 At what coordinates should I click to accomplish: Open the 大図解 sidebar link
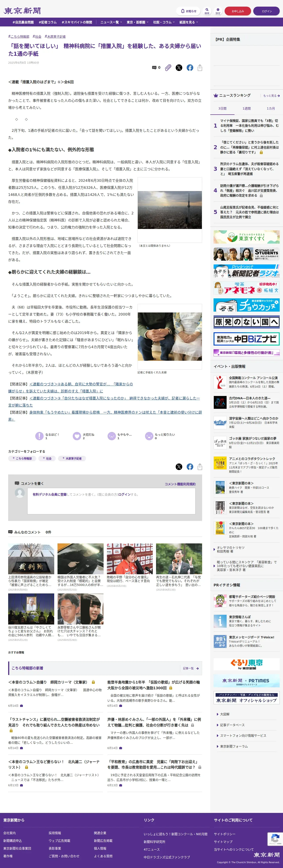224,714
